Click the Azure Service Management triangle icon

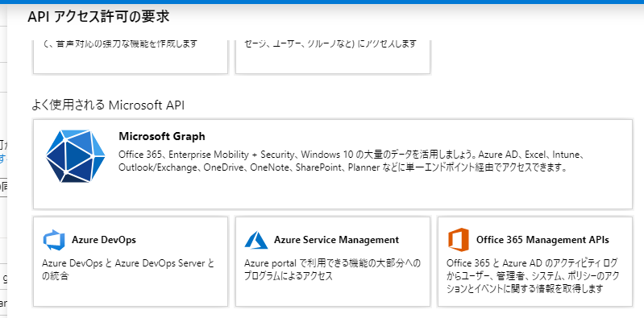click(x=256, y=240)
